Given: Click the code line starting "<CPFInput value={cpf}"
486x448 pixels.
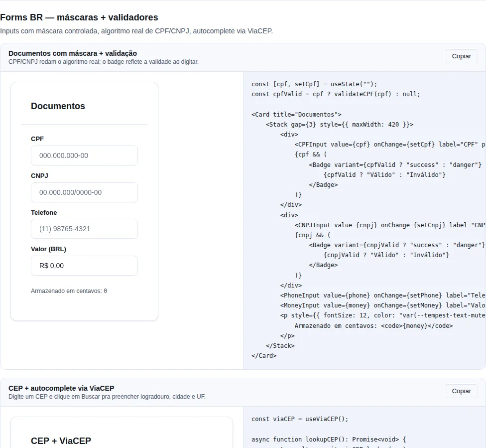Looking at the screenshot, I should [390, 144].
